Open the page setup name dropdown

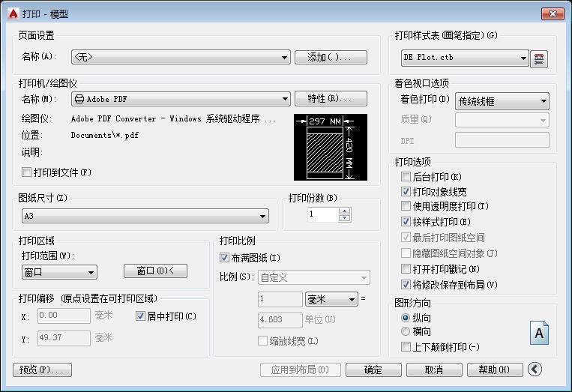tap(181, 57)
